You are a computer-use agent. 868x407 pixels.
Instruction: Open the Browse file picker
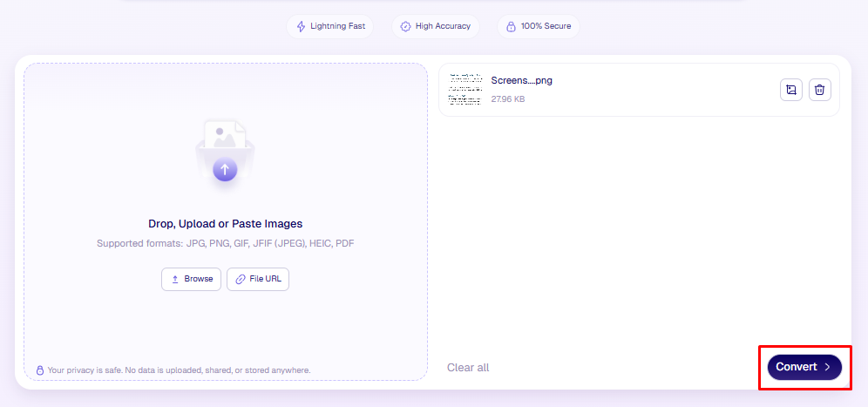(x=191, y=279)
